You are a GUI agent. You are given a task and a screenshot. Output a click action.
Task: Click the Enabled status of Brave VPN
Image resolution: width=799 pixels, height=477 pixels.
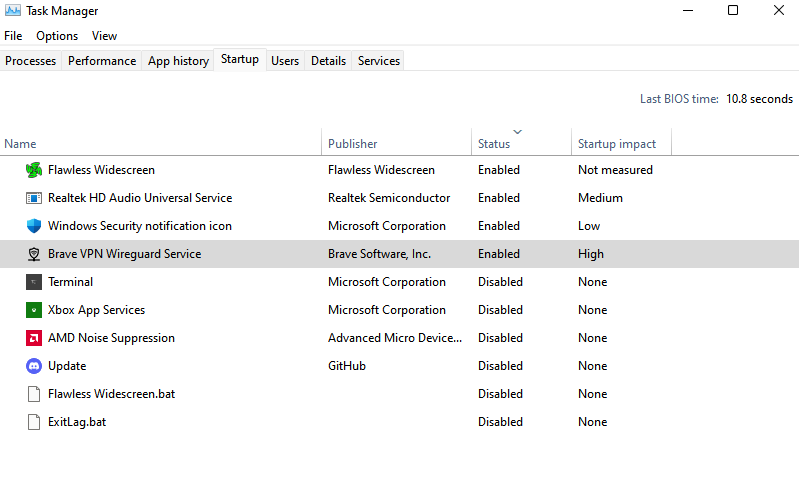498,254
